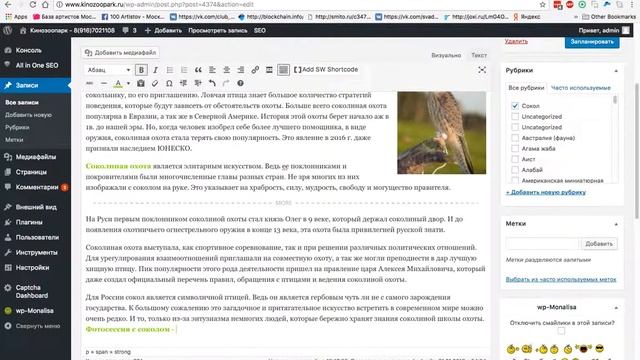
Task: Click the falcon image in the post
Action: click(x=442, y=133)
